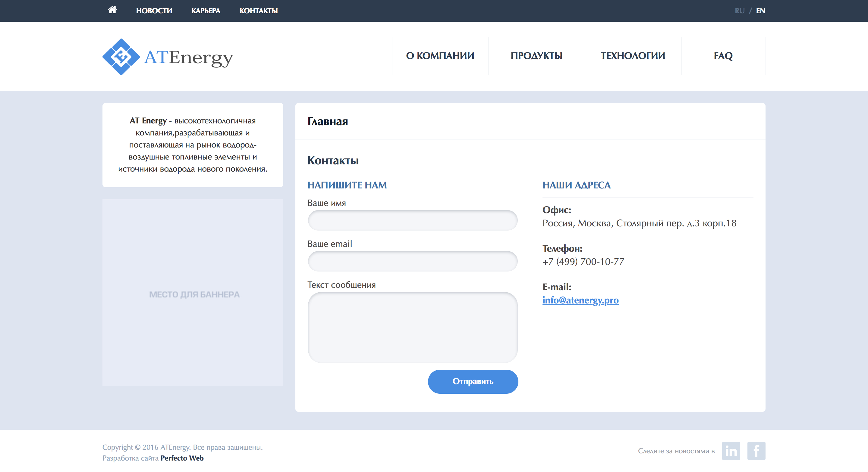Focus the Ваше имя input field
This screenshot has height=472, width=868.
(412, 221)
